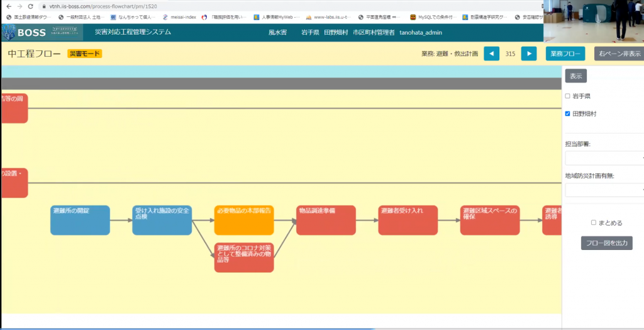
Task: Expand the 地域防災計画有無 dropdown
Action: pos(604,190)
